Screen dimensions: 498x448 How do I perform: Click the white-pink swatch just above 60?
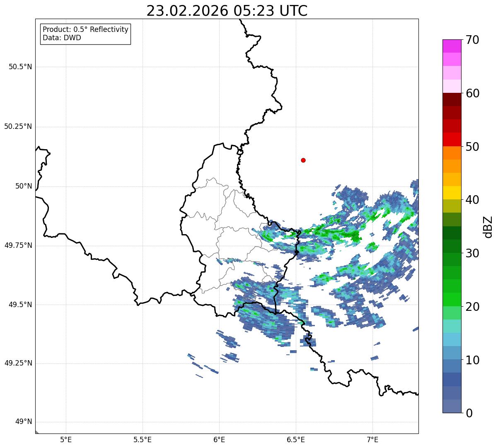tap(452, 86)
